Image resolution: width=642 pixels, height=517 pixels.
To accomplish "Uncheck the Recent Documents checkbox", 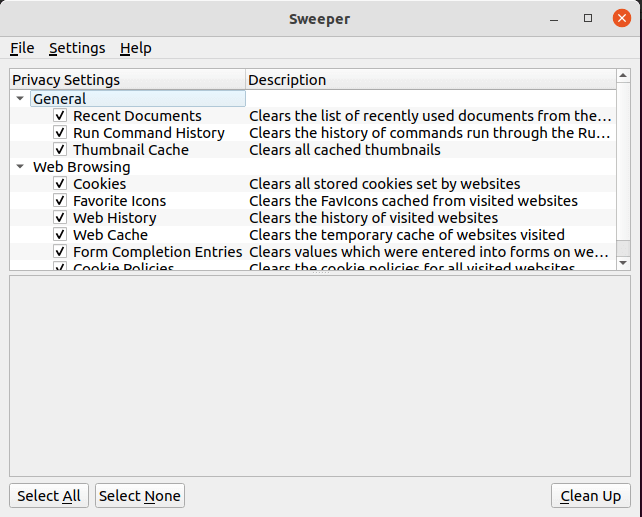I will pos(60,115).
